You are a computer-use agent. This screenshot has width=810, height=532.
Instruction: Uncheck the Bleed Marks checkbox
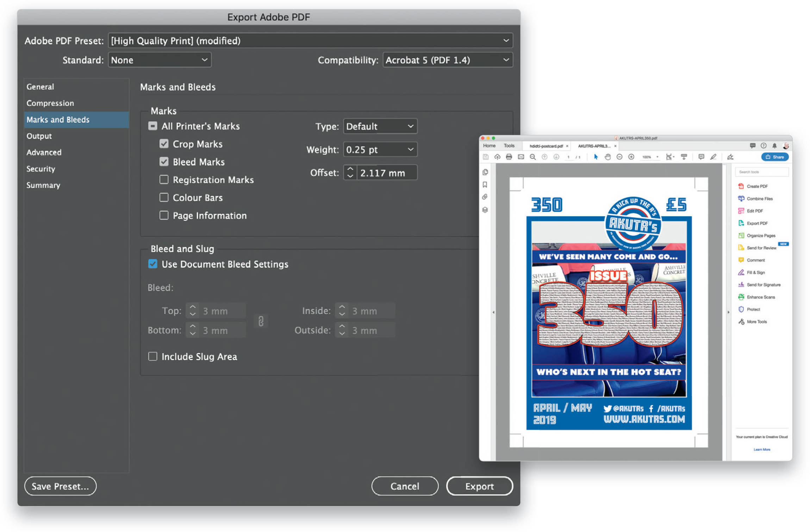(164, 161)
